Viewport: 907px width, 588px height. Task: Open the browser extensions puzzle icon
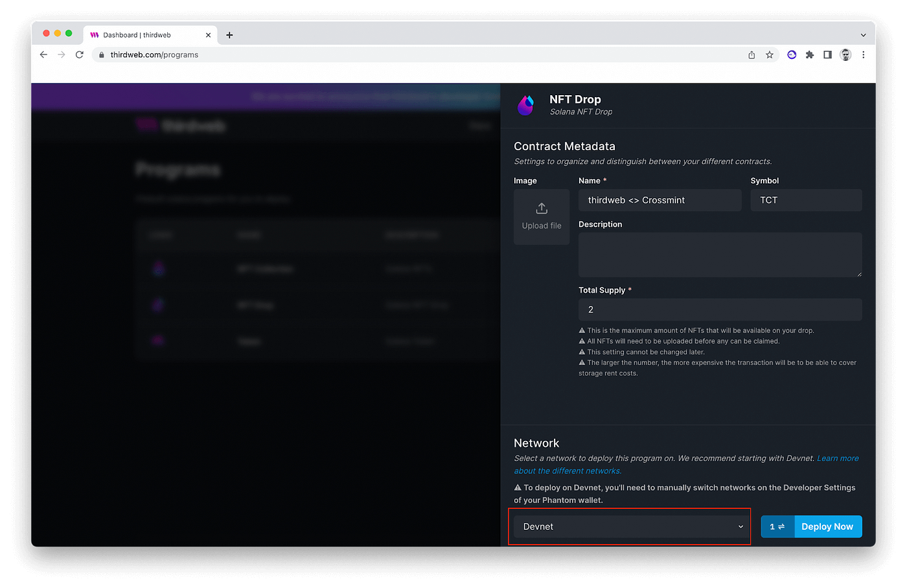(810, 55)
